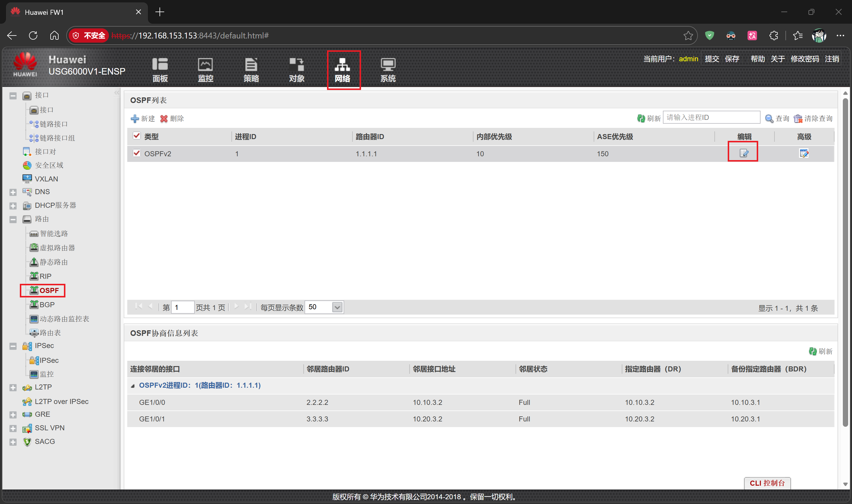Click the 查询 magnifier icon
This screenshot has height=504, width=852.
[769, 119]
